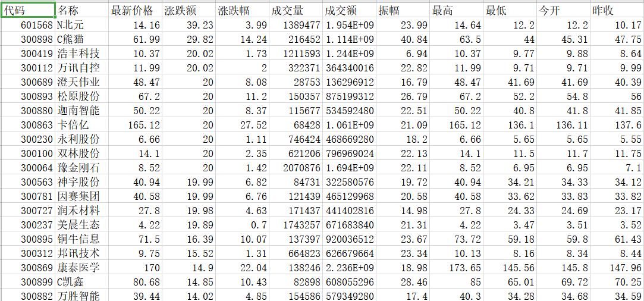Click the code cell 300869
Image resolution: width=644 pixels, height=301 pixels.
pos(29,267)
